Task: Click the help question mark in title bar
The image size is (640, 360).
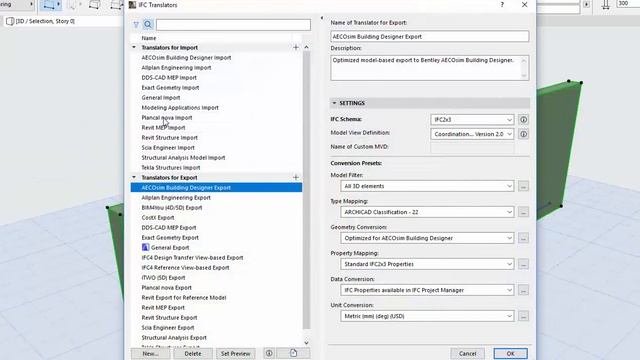Action: (502, 4)
